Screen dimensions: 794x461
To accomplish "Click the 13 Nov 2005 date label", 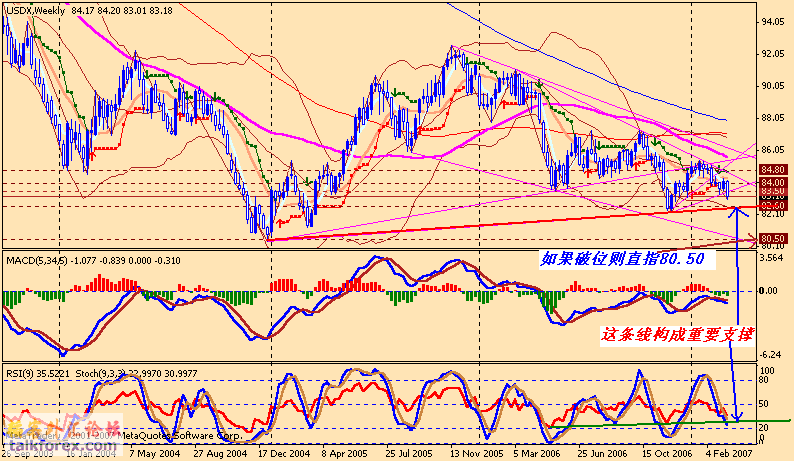I will pos(477,453).
